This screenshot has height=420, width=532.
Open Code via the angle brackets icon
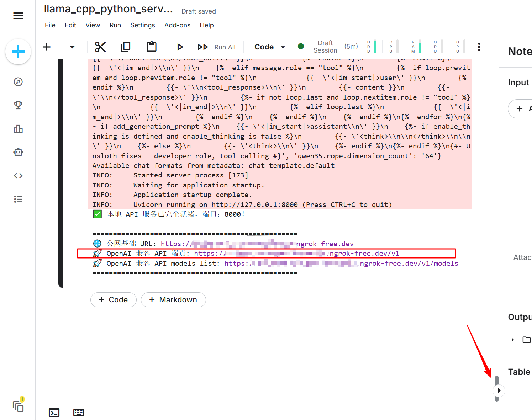click(x=18, y=176)
